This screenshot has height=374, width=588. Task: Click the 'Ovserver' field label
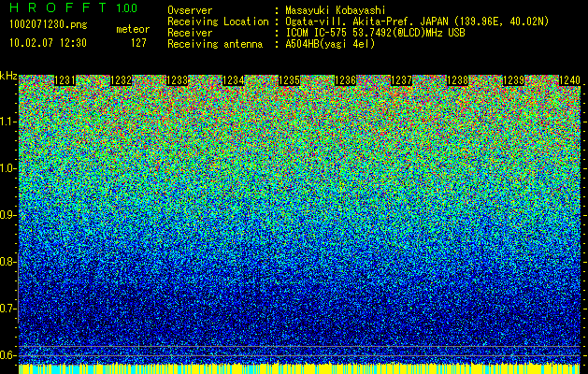(x=190, y=10)
